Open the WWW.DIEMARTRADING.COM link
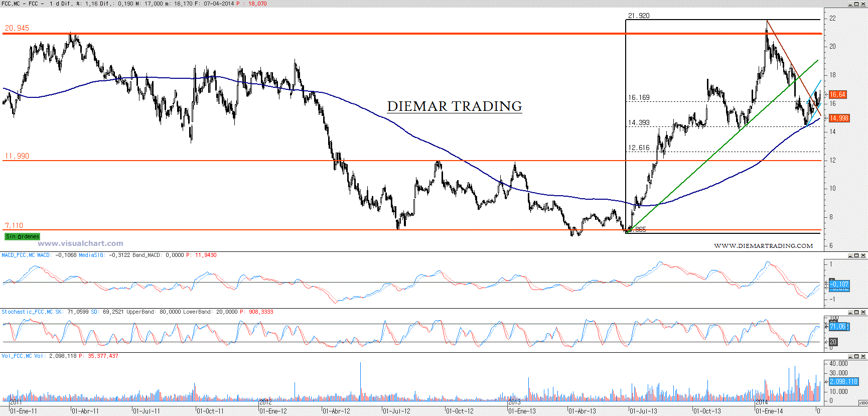Viewport: 868px width, 416px height. pyautogui.click(x=763, y=246)
